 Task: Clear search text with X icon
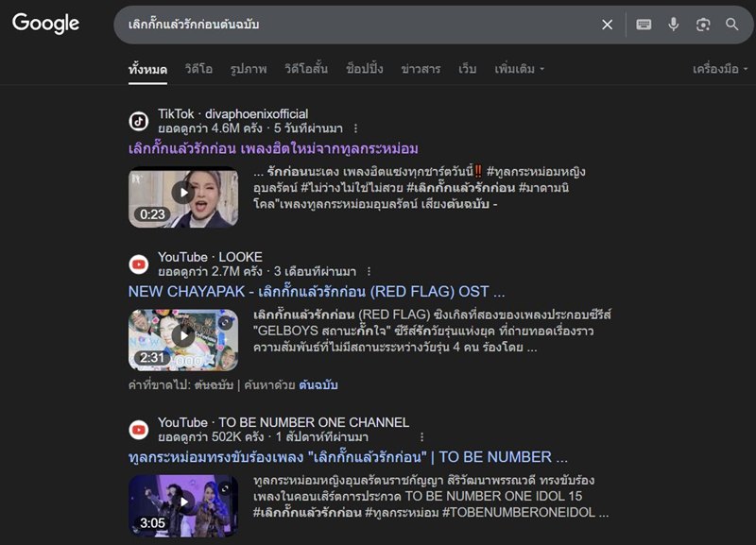point(608,25)
